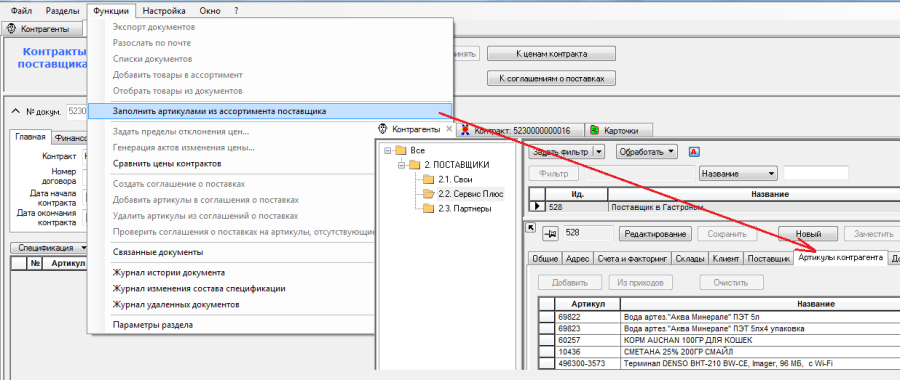The image size is (900, 380).
Task: Choose Заполнить артикулами из ассортимента поставщика
Action: [x=270, y=111]
